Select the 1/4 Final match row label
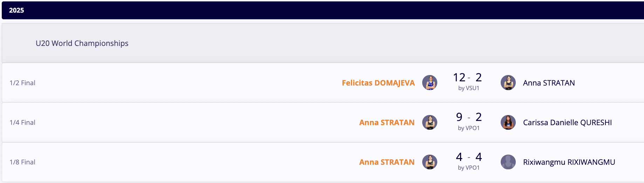The width and height of the screenshot is (644, 183). click(22, 122)
